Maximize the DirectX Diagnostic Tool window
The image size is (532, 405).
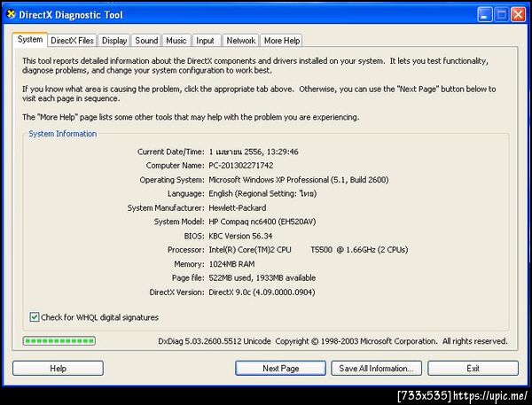coord(502,15)
